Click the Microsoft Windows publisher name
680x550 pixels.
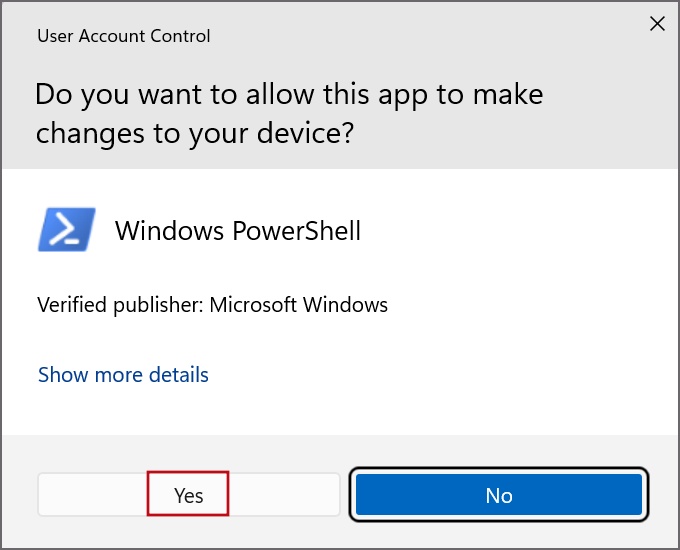[298, 304]
